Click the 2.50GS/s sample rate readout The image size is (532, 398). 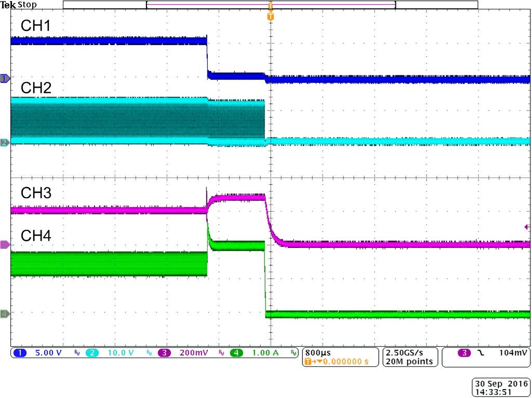(405, 352)
